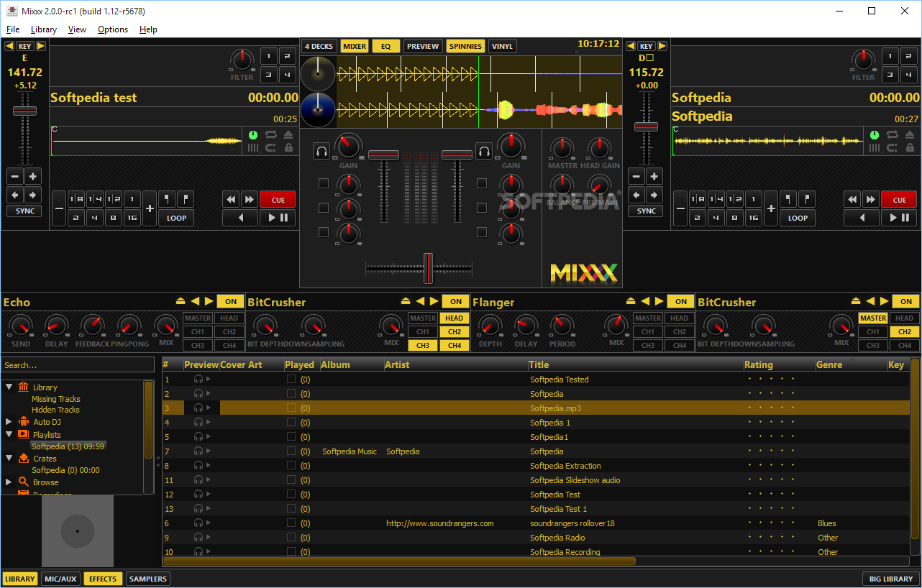
Task: Click left deck rate plus button
Action: (x=33, y=176)
